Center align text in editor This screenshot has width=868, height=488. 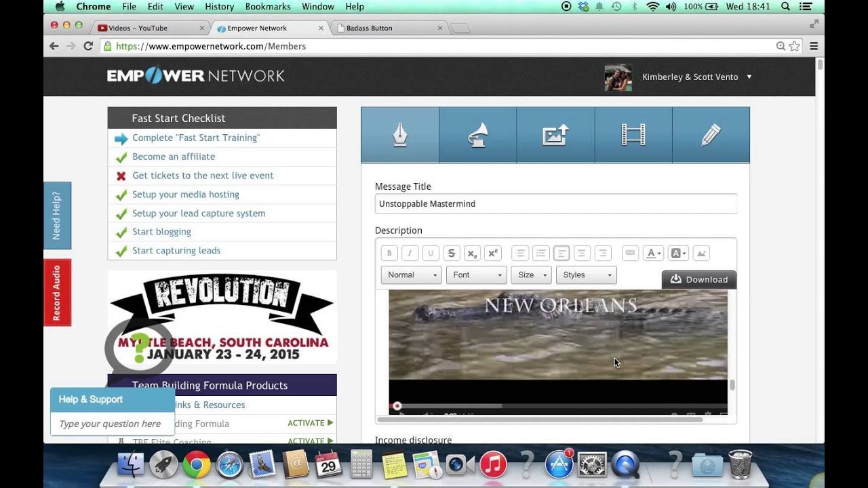click(x=582, y=253)
